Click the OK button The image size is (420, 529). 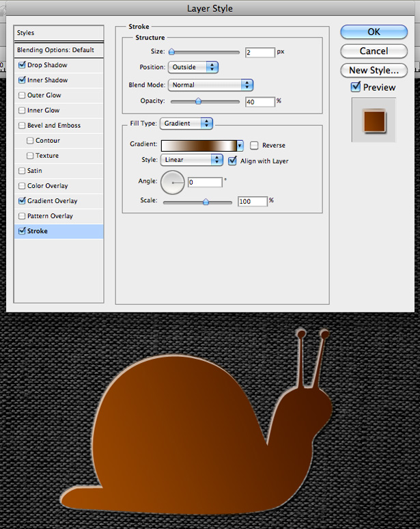[x=374, y=32]
